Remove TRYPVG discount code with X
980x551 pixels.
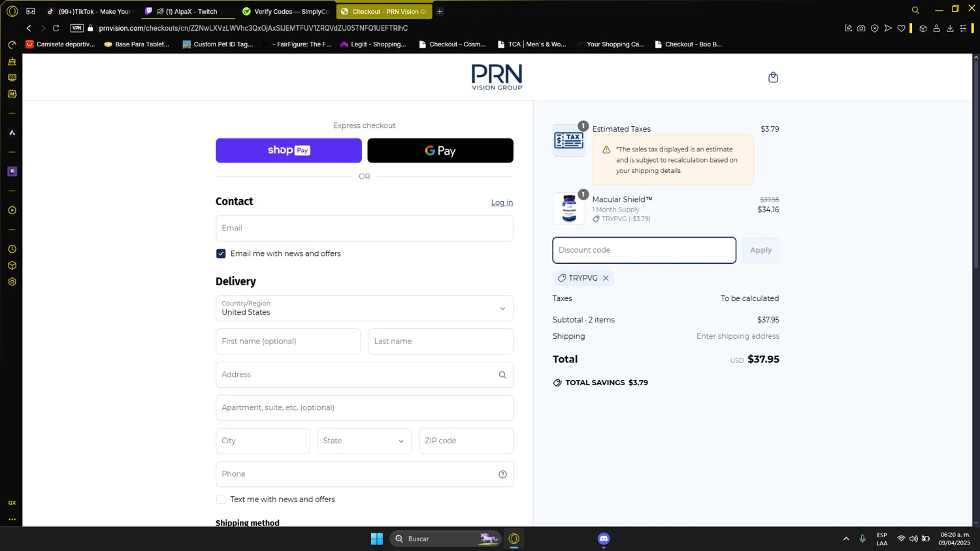coord(606,278)
